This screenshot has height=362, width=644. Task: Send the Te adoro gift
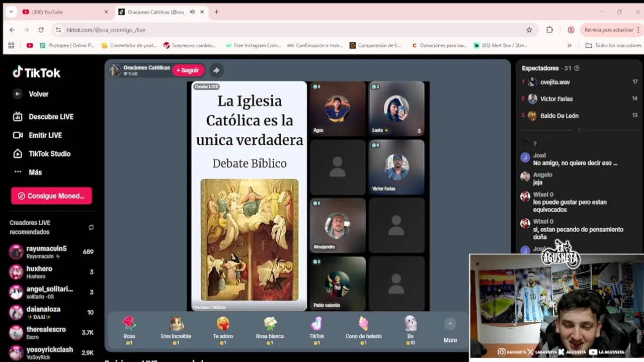pos(223,330)
